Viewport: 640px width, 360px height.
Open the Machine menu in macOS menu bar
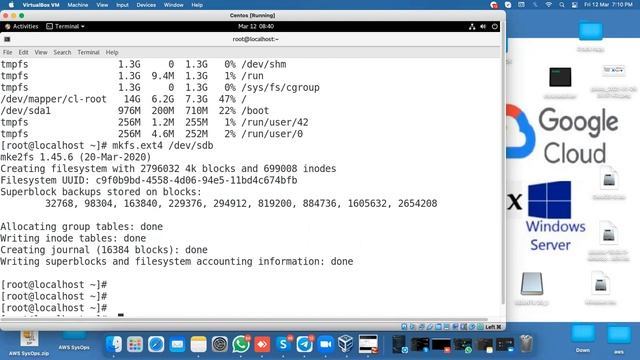[x=78, y=5]
